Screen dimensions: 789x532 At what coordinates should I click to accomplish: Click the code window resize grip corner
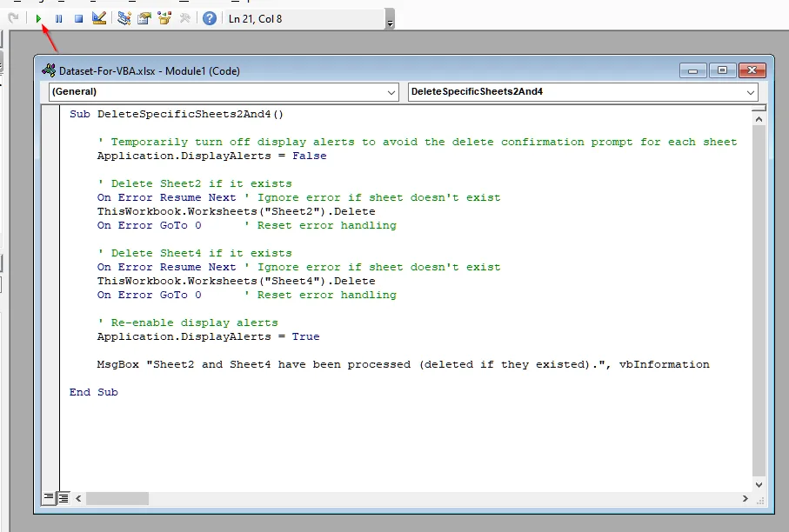760,500
